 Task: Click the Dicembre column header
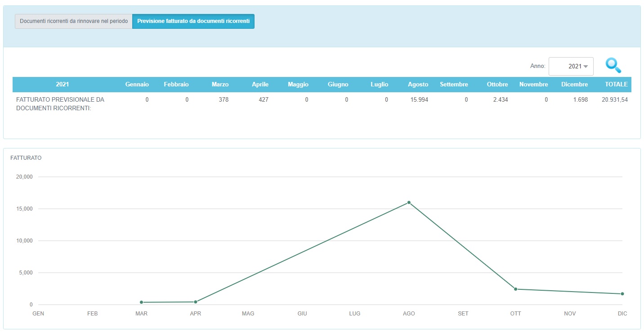(x=574, y=85)
